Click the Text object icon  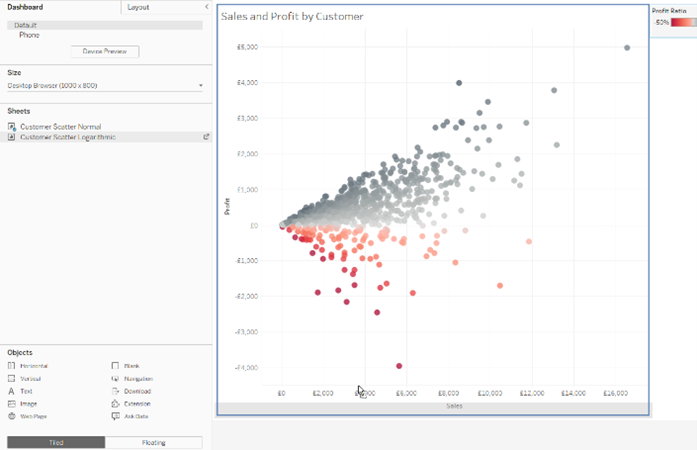12,391
